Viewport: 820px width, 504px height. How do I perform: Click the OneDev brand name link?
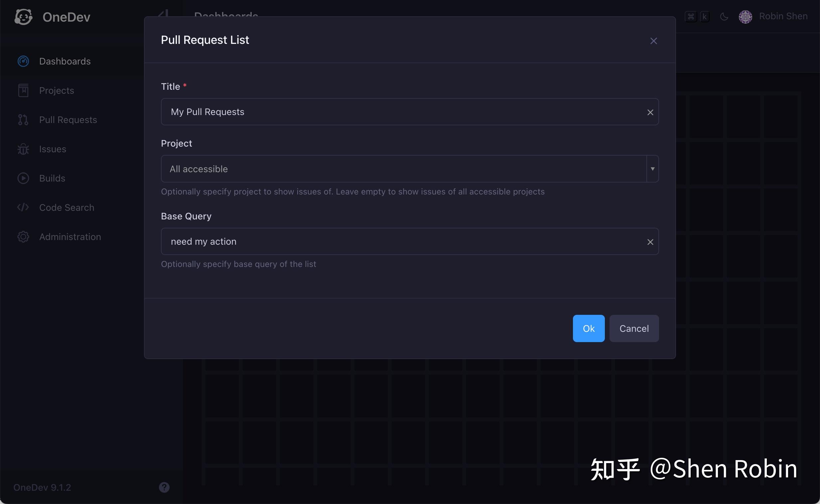click(66, 17)
